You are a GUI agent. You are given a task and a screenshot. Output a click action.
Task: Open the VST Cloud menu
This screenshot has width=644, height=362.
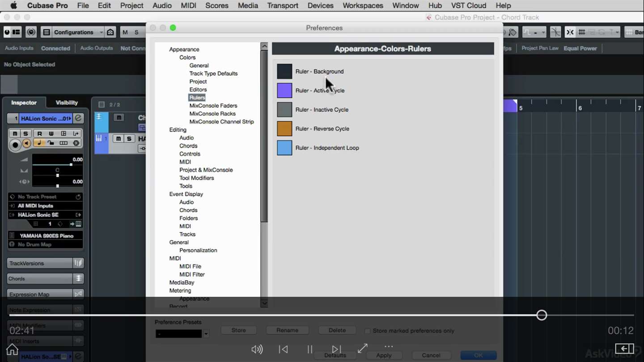(469, 6)
